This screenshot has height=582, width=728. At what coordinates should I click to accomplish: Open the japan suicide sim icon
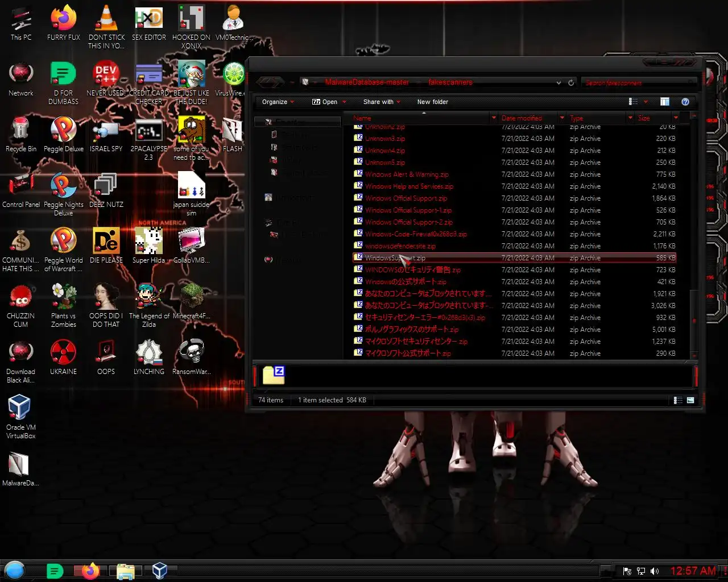pyautogui.click(x=192, y=194)
